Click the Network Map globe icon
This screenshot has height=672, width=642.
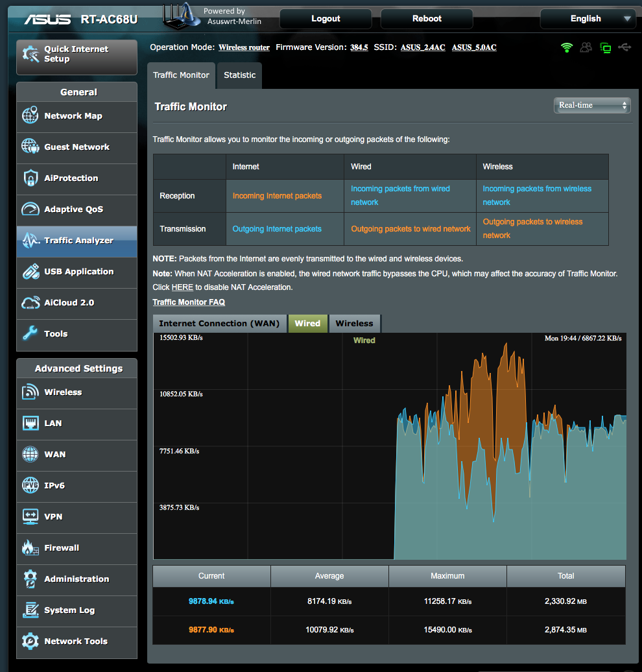click(x=30, y=116)
